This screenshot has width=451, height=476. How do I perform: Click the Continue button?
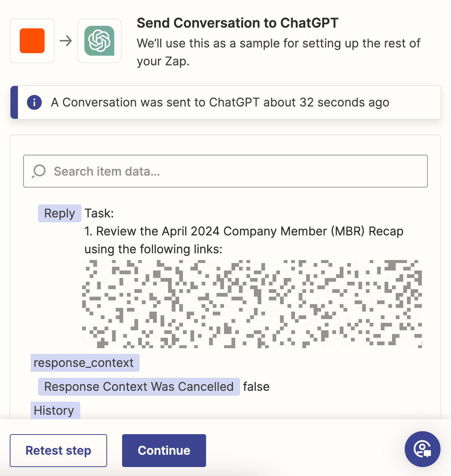click(x=164, y=451)
